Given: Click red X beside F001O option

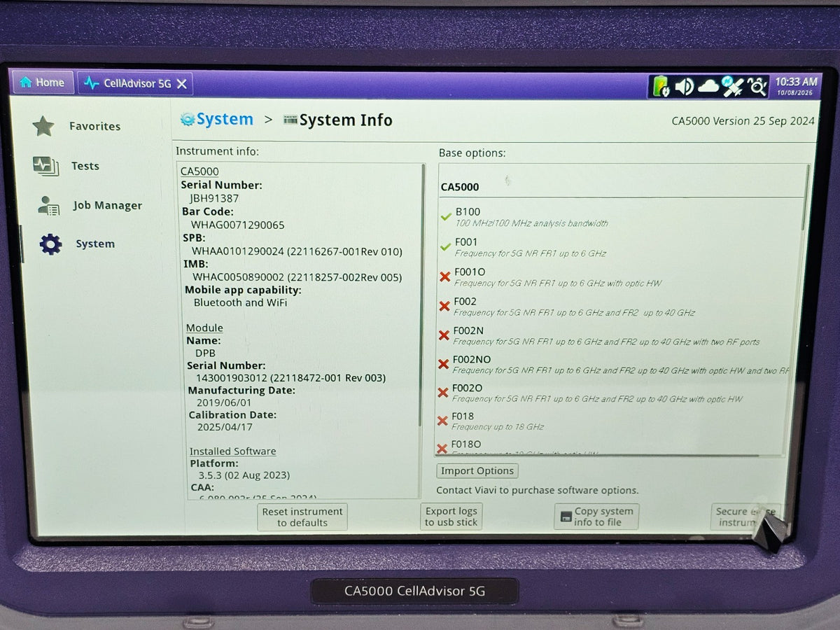Looking at the screenshot, I should tap(444, 277).
